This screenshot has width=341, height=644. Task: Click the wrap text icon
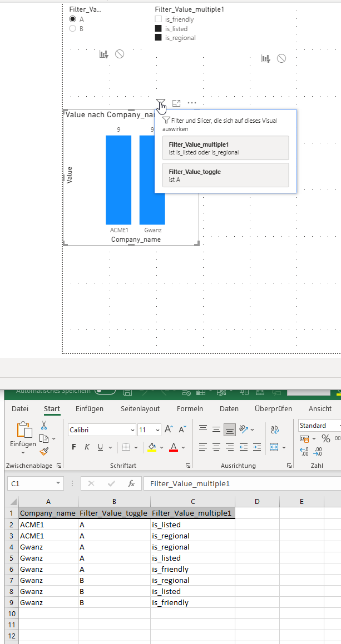pos(274,430)
